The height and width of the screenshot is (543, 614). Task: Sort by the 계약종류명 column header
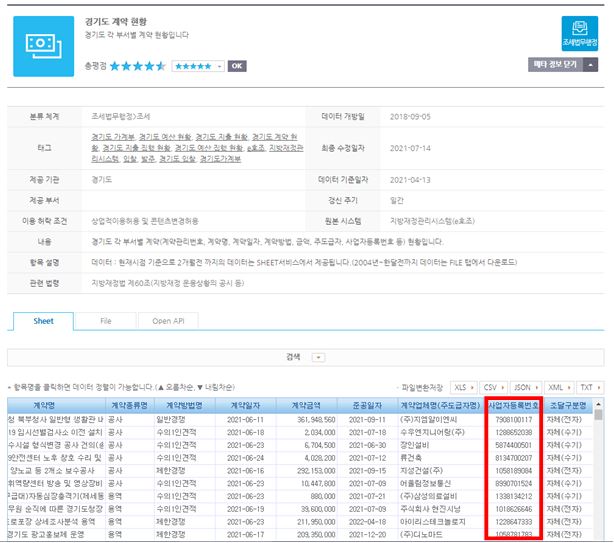[x=130, y=406]
